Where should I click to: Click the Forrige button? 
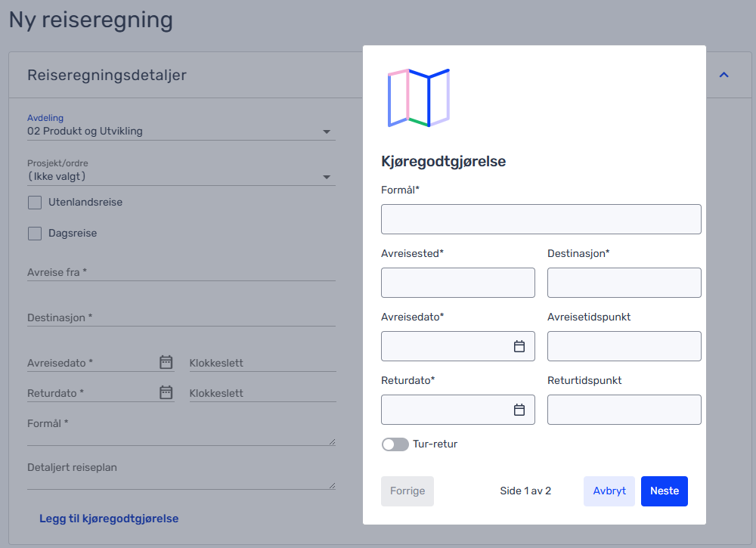[407, 491]
